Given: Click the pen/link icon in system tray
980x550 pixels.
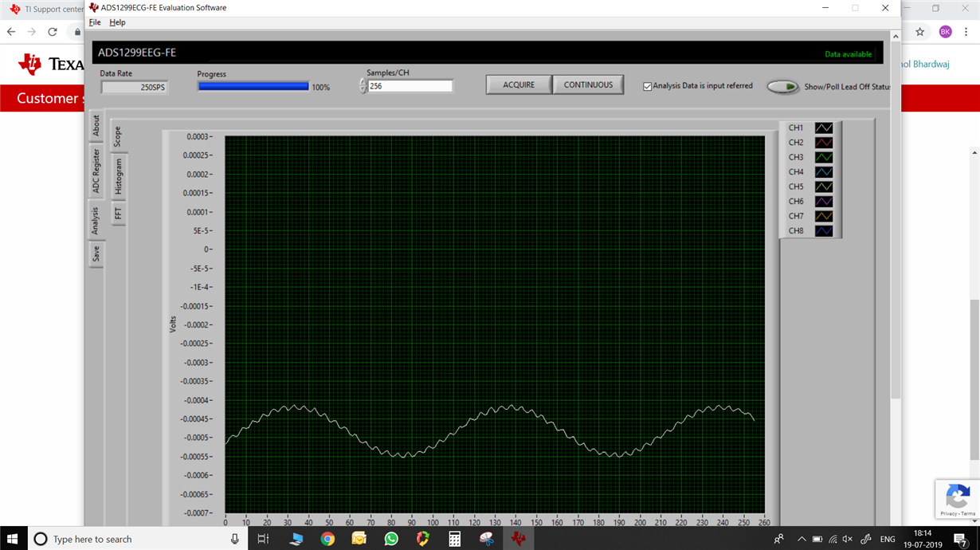Looking at the screenshot, I should [865, 539].
